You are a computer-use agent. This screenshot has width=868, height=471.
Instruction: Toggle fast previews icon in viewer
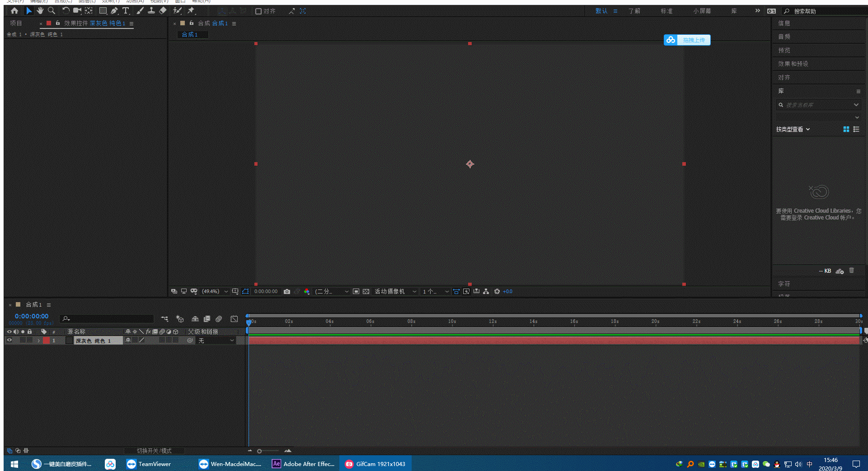tap(466, 292)
